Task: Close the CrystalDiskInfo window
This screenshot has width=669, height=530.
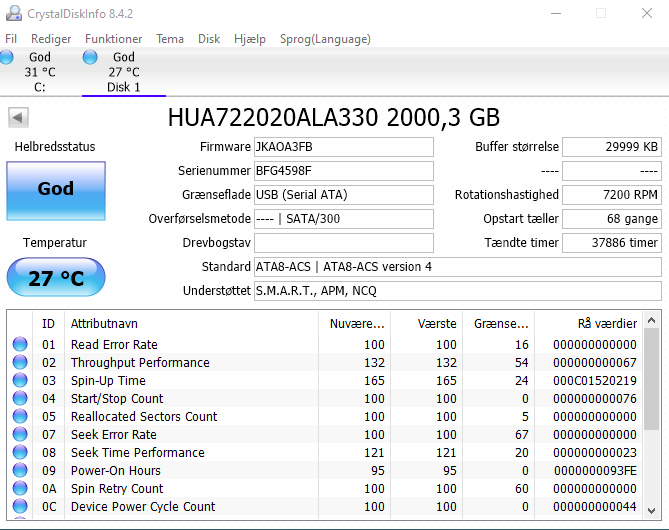Action: [x=647, y=13]
